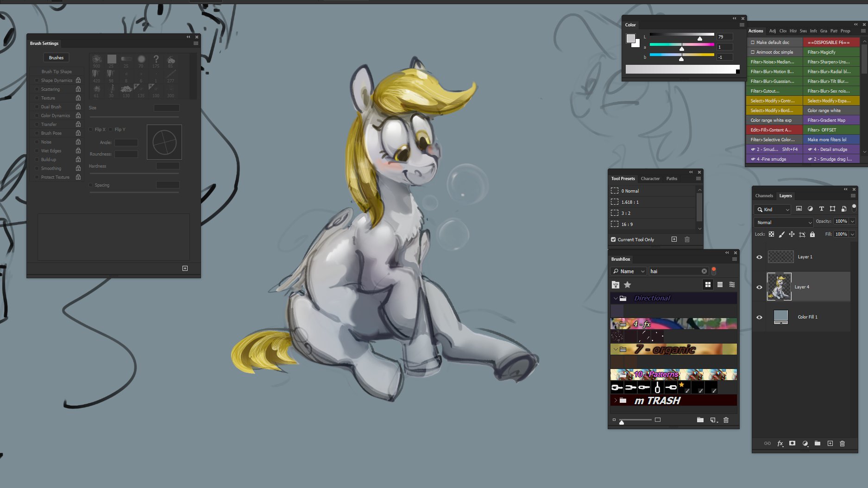Switch BrushBox to list view
The image size is (868, 488).
coord(720,285)
